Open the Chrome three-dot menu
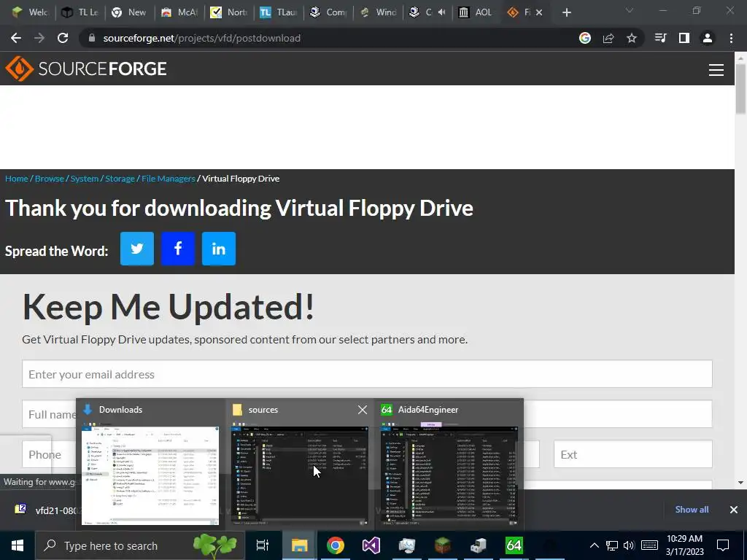Viewport: 747px width, 560px height. tap(731, 38)
